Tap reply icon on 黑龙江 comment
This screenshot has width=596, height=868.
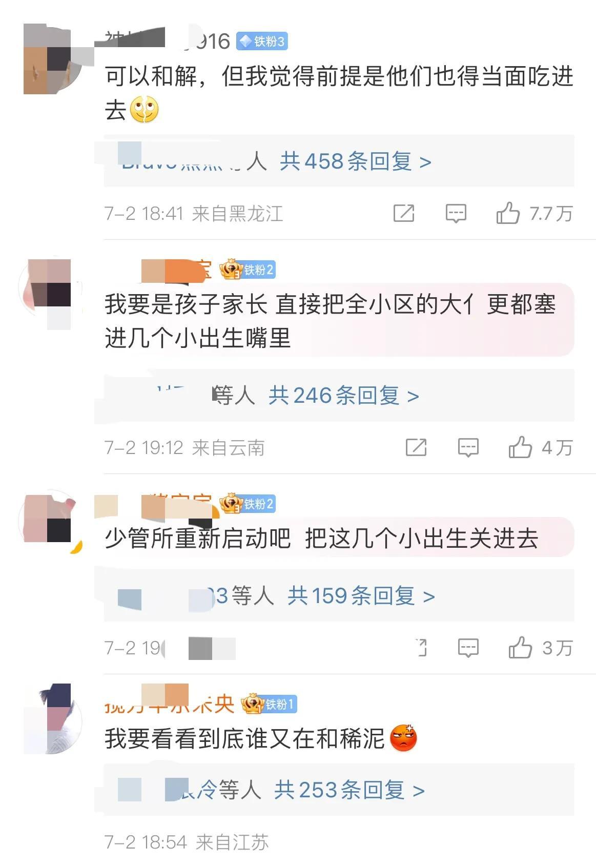tap(456, 213)
